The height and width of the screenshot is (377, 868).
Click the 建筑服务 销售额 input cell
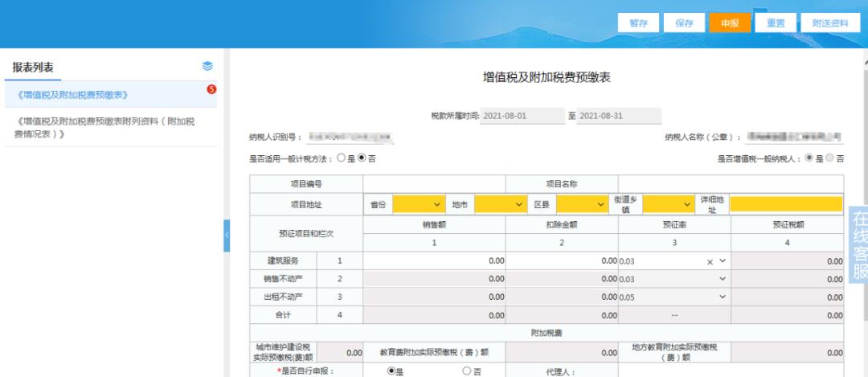434,261
